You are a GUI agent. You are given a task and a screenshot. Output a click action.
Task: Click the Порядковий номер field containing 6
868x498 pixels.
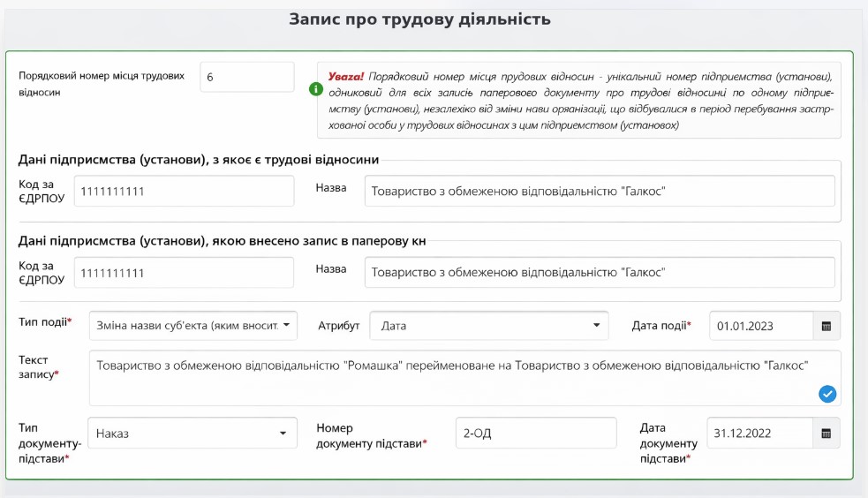pyautogui.click(x=246, y=77)
